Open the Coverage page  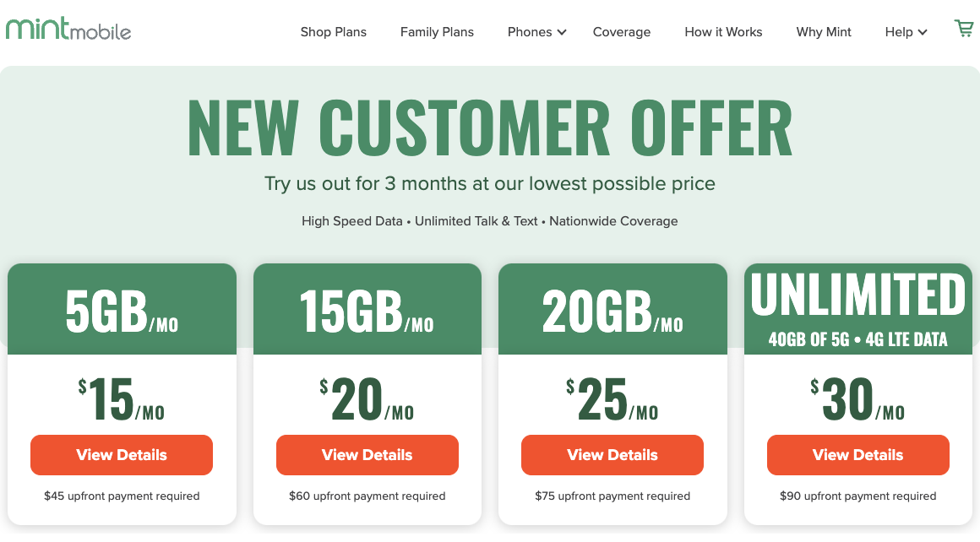622,32
